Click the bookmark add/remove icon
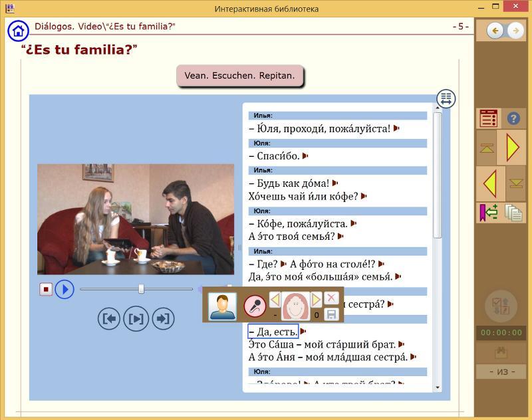 [x=489, y=213]
